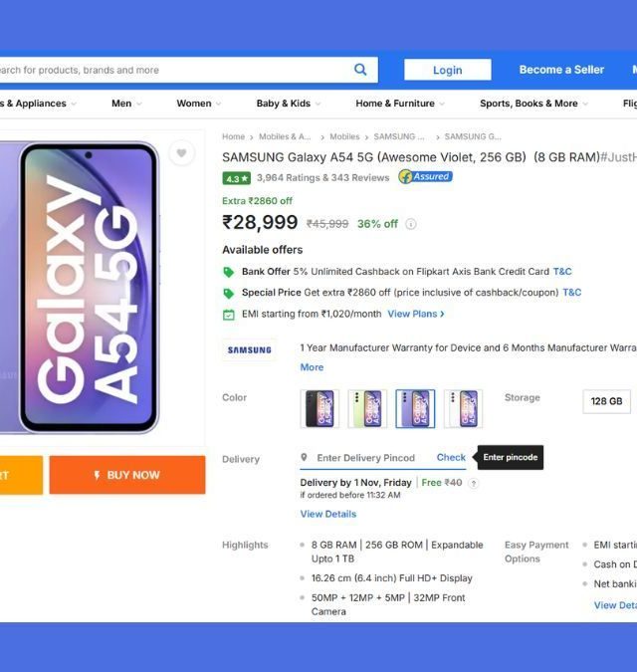This screenshot has width=637, height=672.
Task: Click the location pin icon in the Delivery field
Action: click(x=304, y=457)
